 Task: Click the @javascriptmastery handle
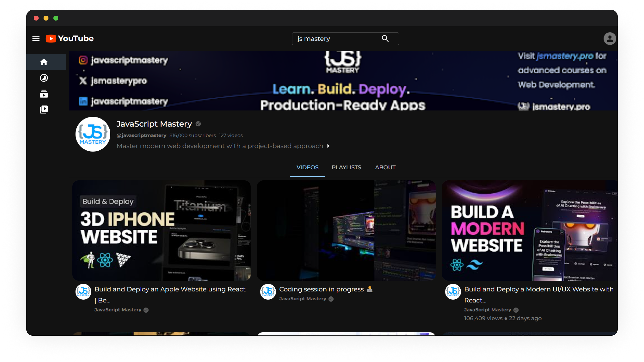coord(141,135)
